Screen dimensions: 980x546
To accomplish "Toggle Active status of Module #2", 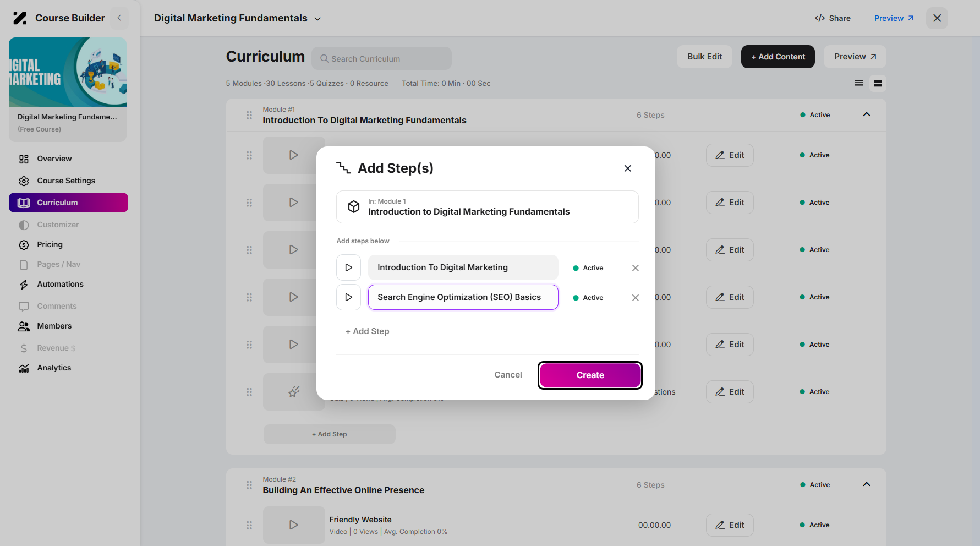I will click(x=815, y=485).
